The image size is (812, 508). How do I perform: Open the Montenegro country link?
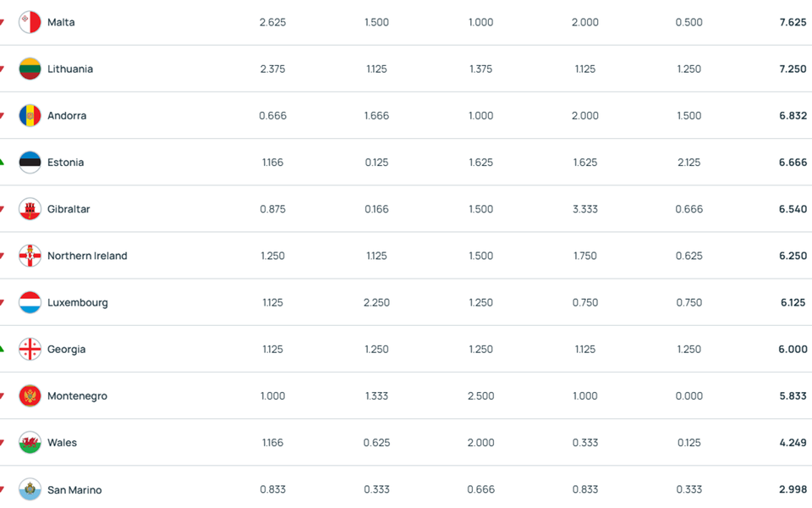(x=77, y=396)
